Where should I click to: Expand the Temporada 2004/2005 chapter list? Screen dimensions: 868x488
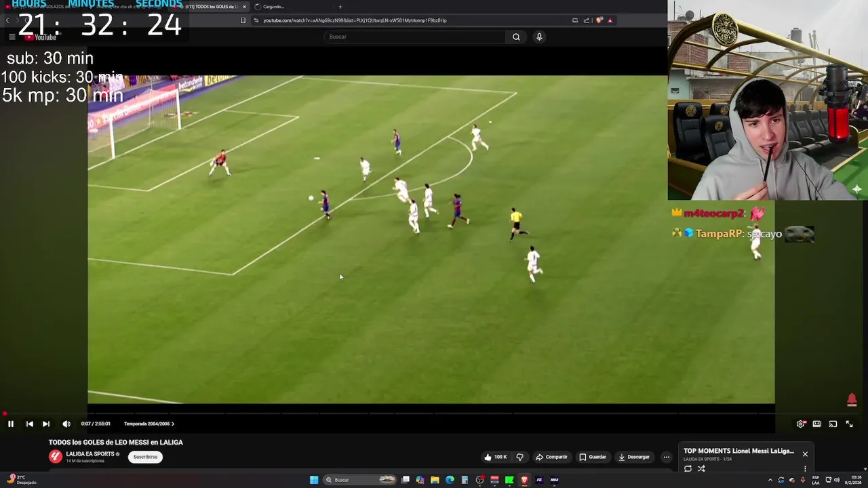click(149, 424)
